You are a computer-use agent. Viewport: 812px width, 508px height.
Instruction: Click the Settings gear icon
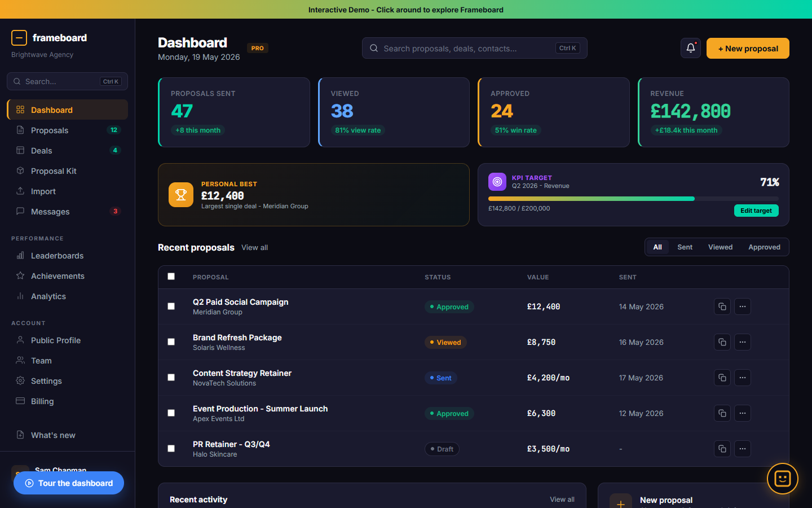[20, 380]
